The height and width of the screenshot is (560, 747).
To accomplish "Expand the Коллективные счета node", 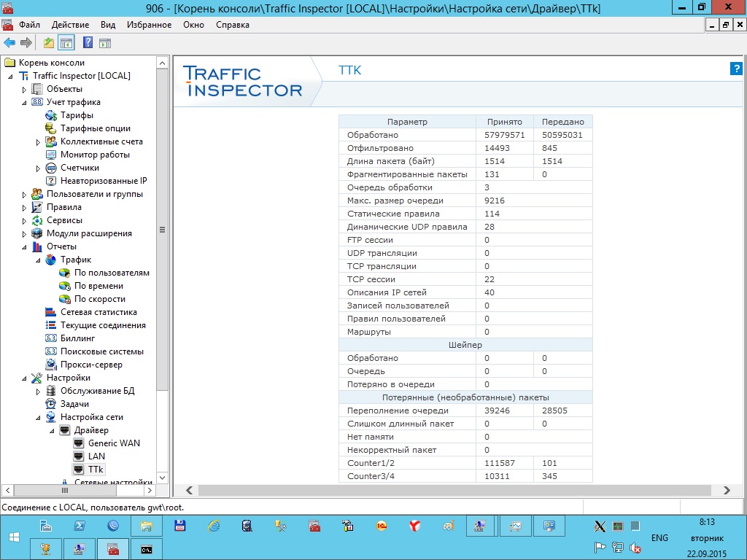I will (38, 141).
